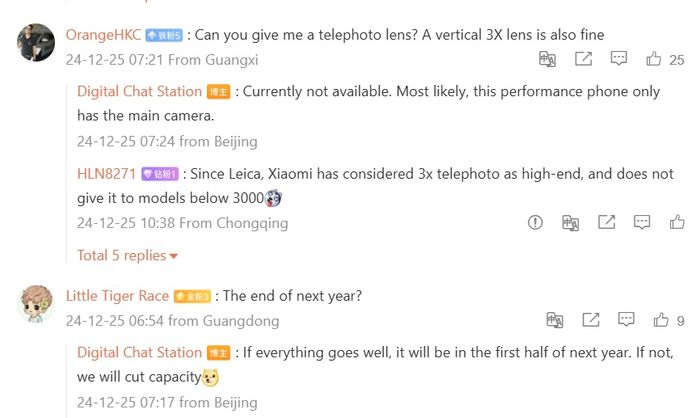Screen dimensions: 700x418
Task: Open Little Tiger Race's profile link
Action: coord(117,295)
